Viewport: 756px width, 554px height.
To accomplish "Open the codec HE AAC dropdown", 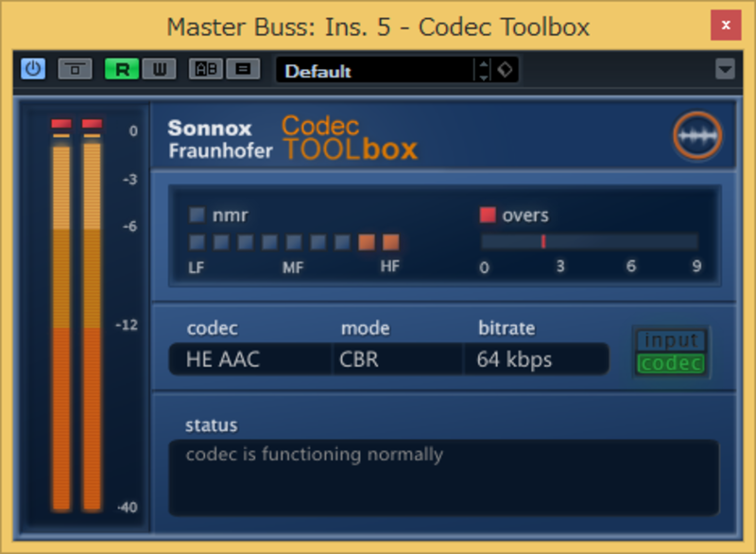I will [x=249, y=359].
